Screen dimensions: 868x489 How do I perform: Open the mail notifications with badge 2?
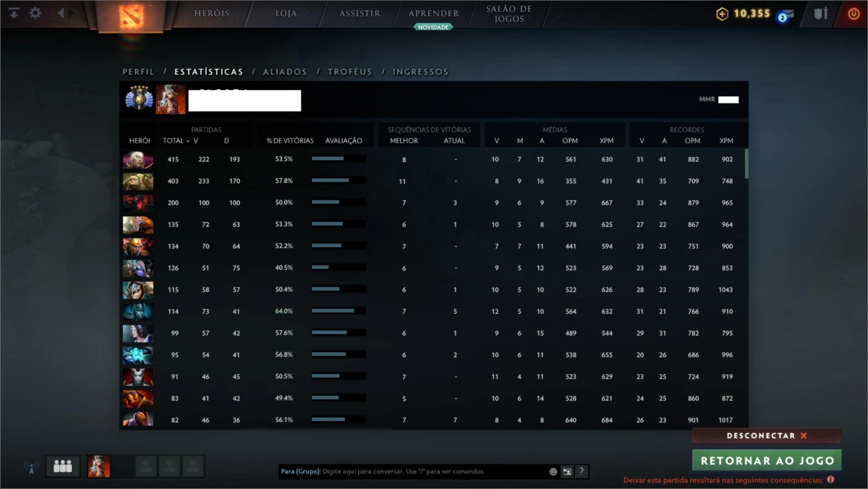pos(786,15)
